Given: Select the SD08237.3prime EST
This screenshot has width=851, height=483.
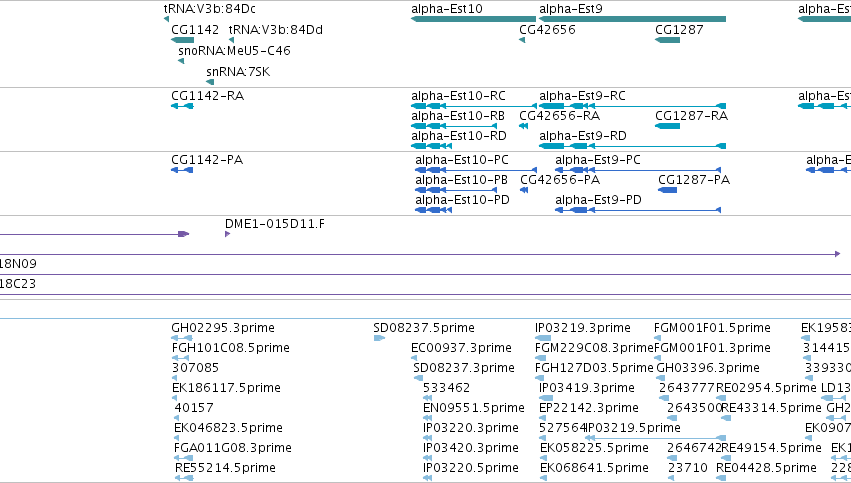Looking at the screenshot, I should click(x=463, y=368).
